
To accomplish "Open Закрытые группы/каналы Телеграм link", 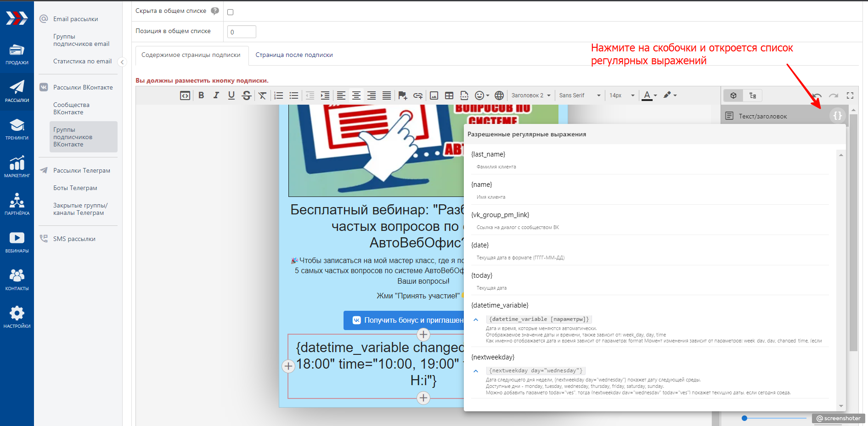I will 80,209.
